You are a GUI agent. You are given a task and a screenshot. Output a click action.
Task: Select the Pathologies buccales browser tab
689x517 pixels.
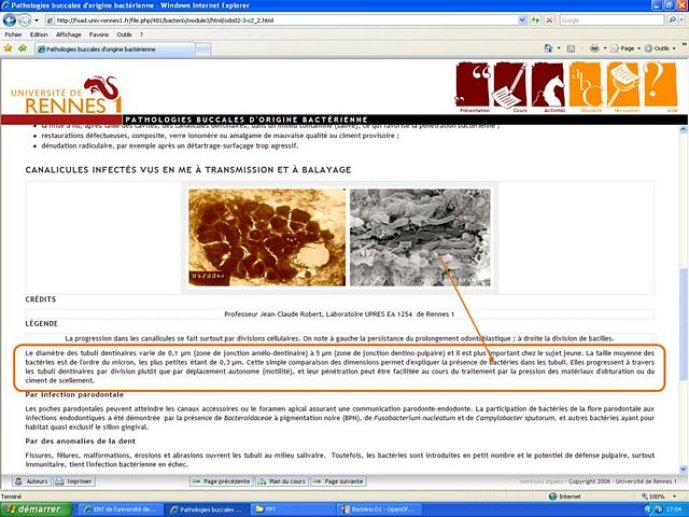[114, 49]
